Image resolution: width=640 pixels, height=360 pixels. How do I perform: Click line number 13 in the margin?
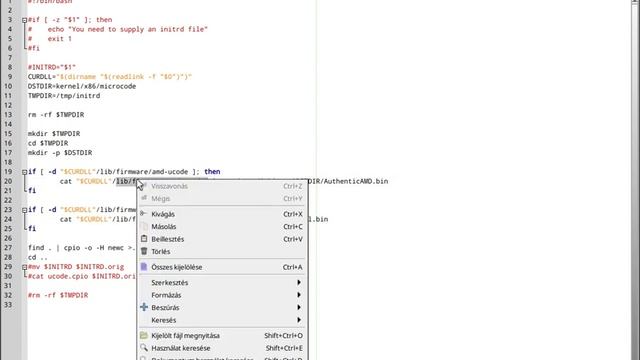[x=8, y=115]
